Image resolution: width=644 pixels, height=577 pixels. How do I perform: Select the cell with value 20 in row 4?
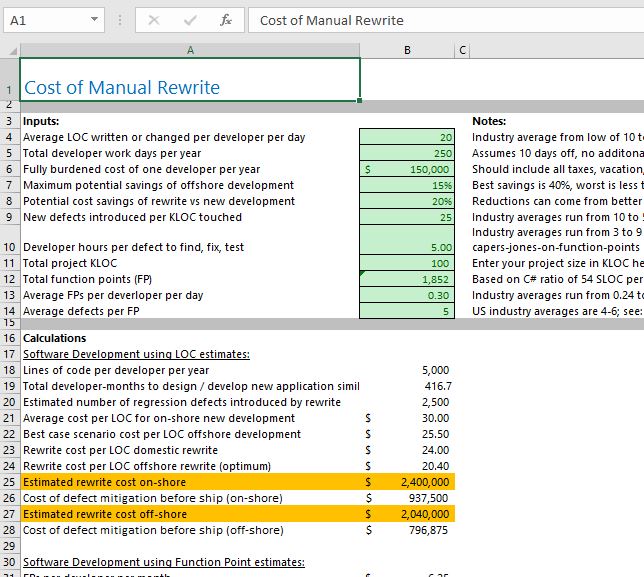click(x=407, y=137)
